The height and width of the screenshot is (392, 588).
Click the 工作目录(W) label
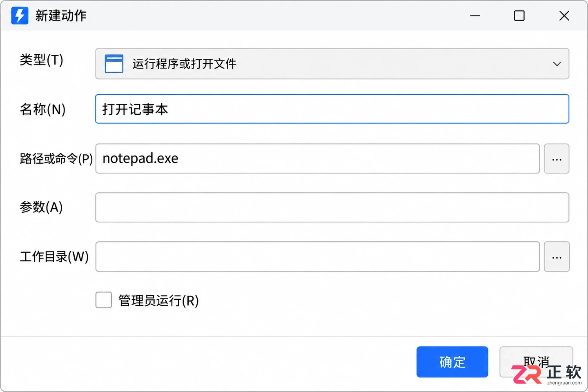pos(54,256)
